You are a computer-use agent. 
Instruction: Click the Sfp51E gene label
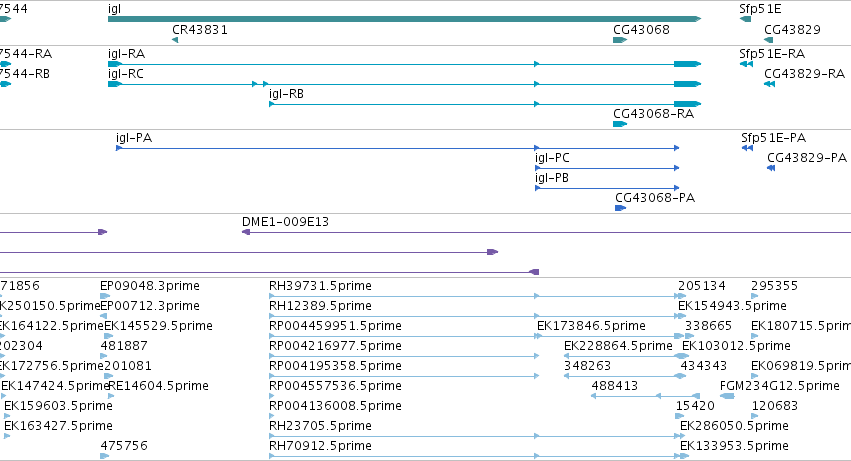pyautogui.click(x=760, y=9)
